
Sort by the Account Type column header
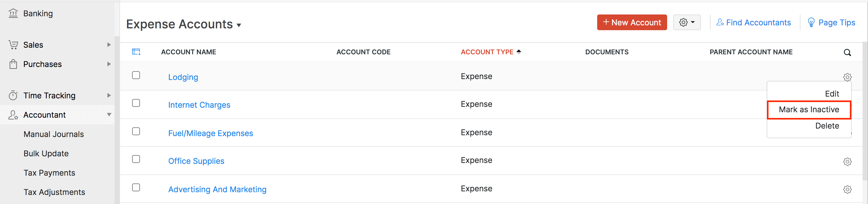(x=487, y=52)
